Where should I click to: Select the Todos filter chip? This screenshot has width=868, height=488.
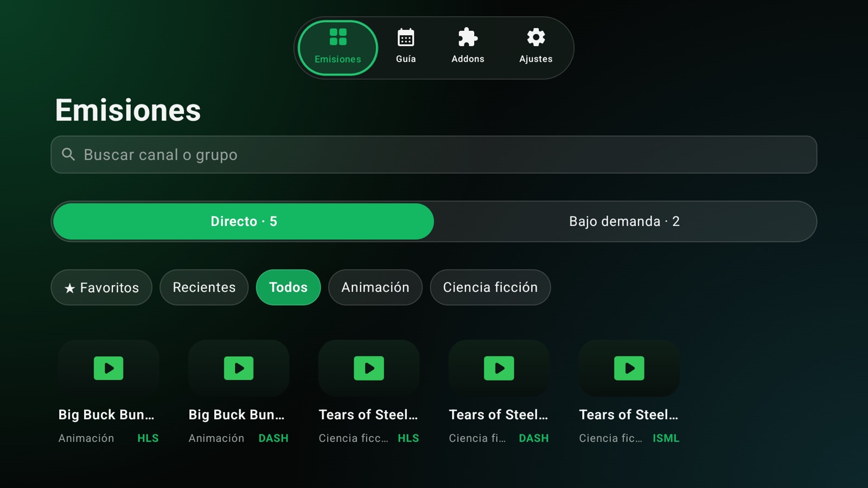[x=288, y=287]
